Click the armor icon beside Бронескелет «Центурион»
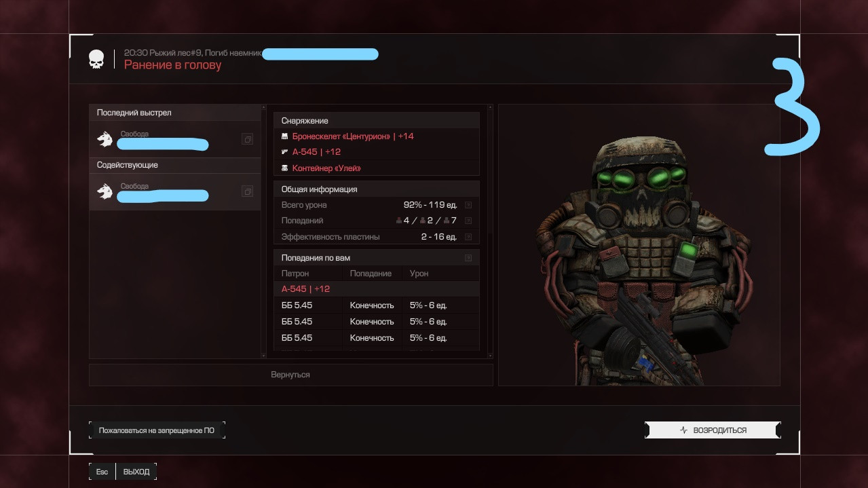868x488 pixels. coord(285,136)
